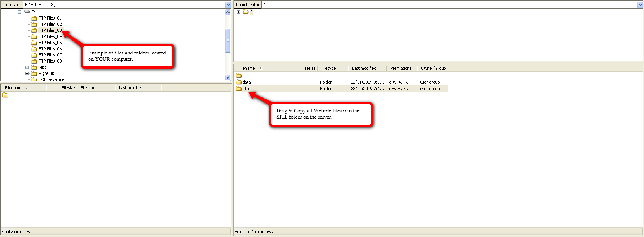This screenshot has height=237, width=644.
Task: Click the data folder icon on remote
Action: click(239, 82)
